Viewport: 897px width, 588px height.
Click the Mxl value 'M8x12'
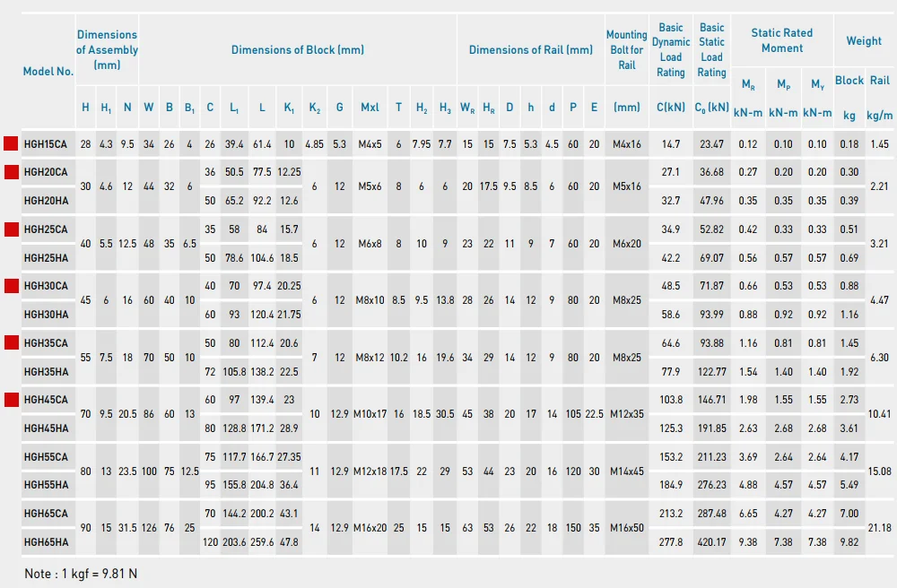(x=370, y=357)
